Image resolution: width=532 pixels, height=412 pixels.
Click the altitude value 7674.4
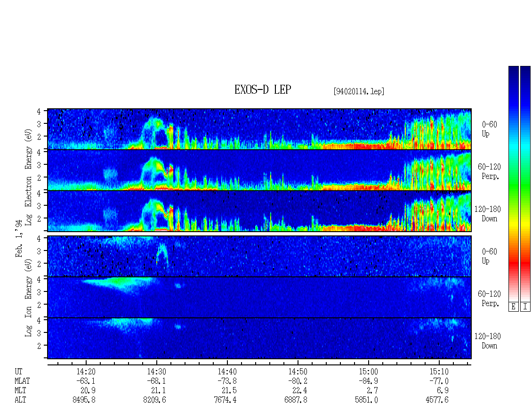coord(226,400)
